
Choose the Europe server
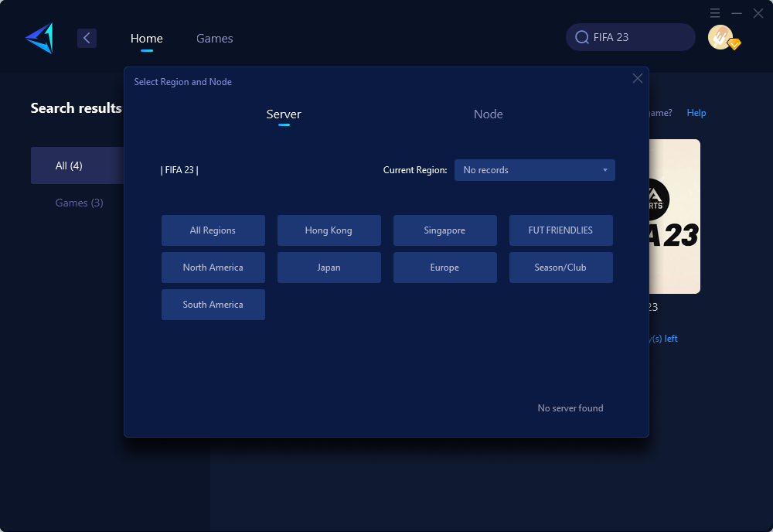tap(444, 268)
